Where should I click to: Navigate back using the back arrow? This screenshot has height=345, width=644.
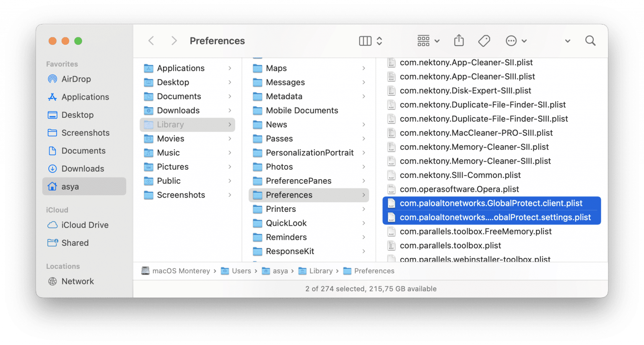[x=151, y=41]
